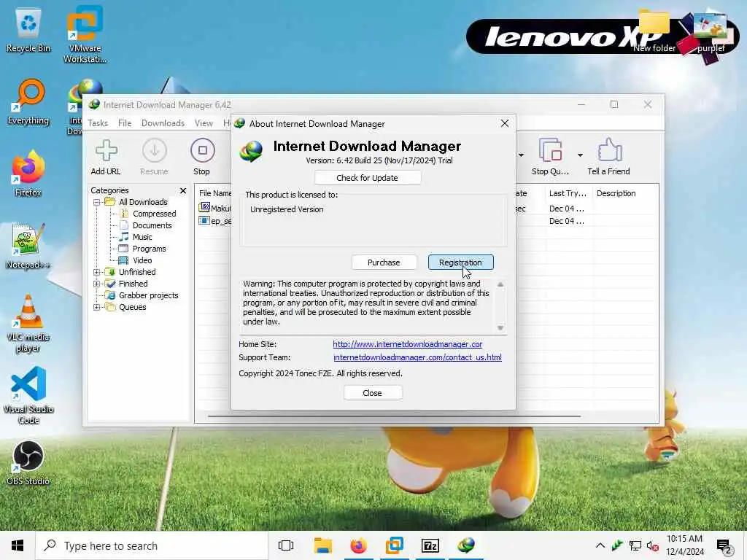Open the notification center icon
The height and width of the screenshot is (560, 747).
click(x=724, y=547)
